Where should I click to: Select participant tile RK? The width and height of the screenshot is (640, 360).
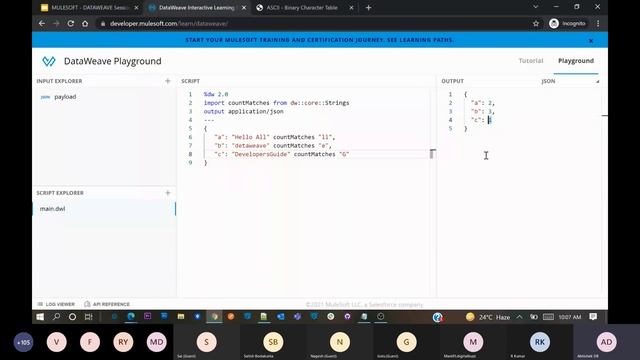click(540, 342)
